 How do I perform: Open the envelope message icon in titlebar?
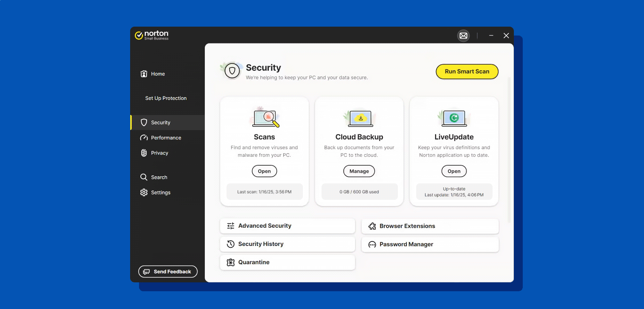463,36
